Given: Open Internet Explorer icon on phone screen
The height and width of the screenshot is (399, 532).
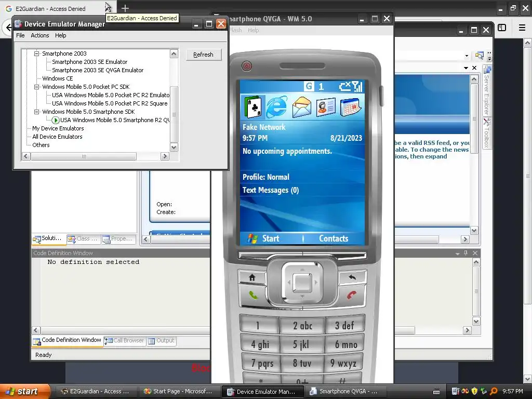Looking at the screenshot, I should tap(277, 107).
